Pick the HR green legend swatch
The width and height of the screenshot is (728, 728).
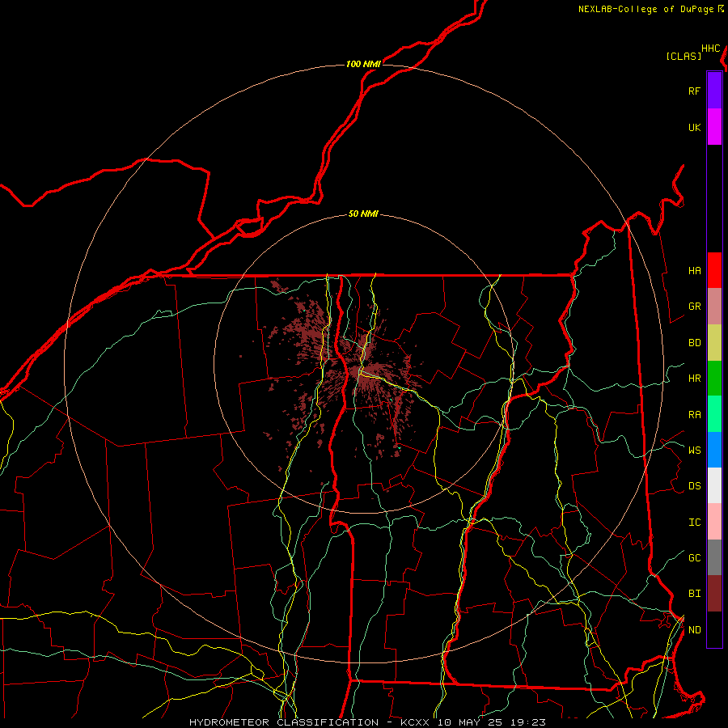pyautogui.click(x=714, y=378)
